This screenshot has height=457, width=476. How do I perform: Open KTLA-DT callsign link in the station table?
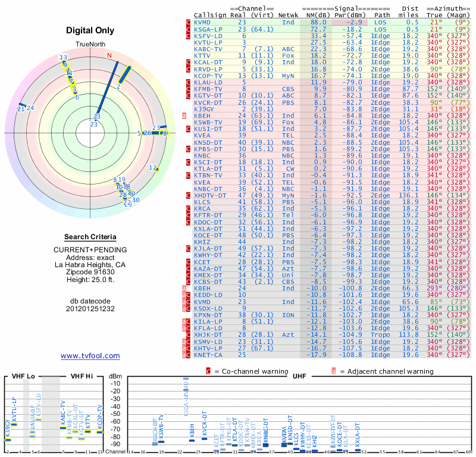point(208,169)
